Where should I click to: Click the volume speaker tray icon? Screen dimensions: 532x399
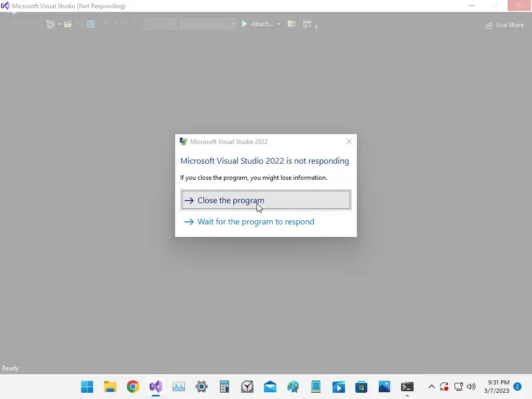tap(471, 387)
